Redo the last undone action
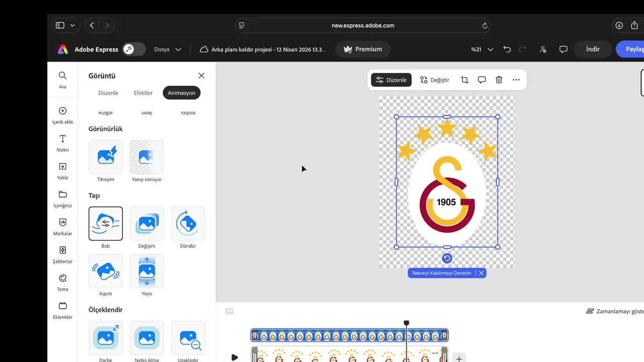 point(522,49)
